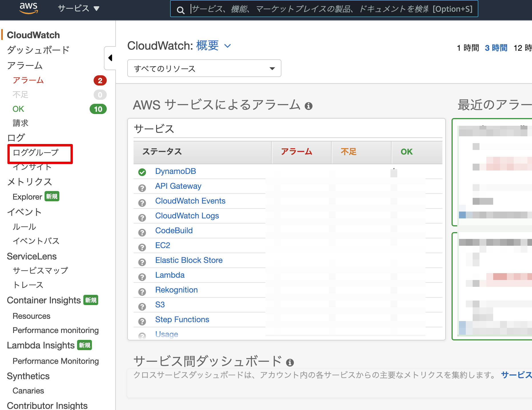Click the question status icon for Step Functions
Image resolution: width=532 pixels, height=410 pixels.
(x=142, y=321)
